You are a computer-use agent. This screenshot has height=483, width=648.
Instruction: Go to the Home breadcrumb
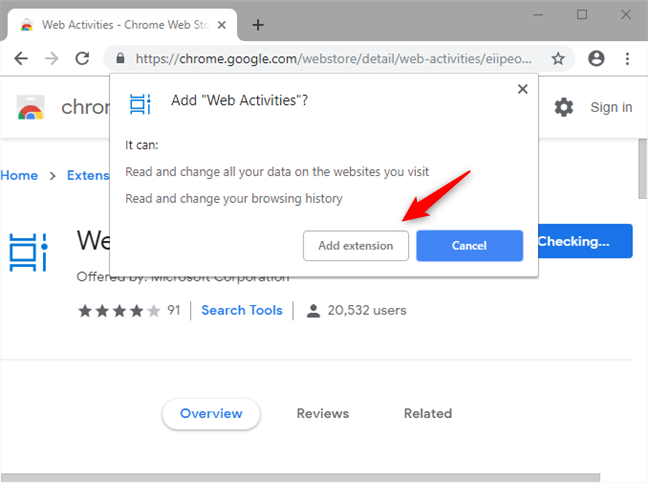pyautogui.click(x=19, y=176)
